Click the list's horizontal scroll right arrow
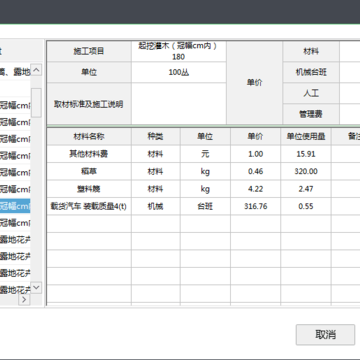The width and height of the screenshot is (360, 360). coord(24,299)
